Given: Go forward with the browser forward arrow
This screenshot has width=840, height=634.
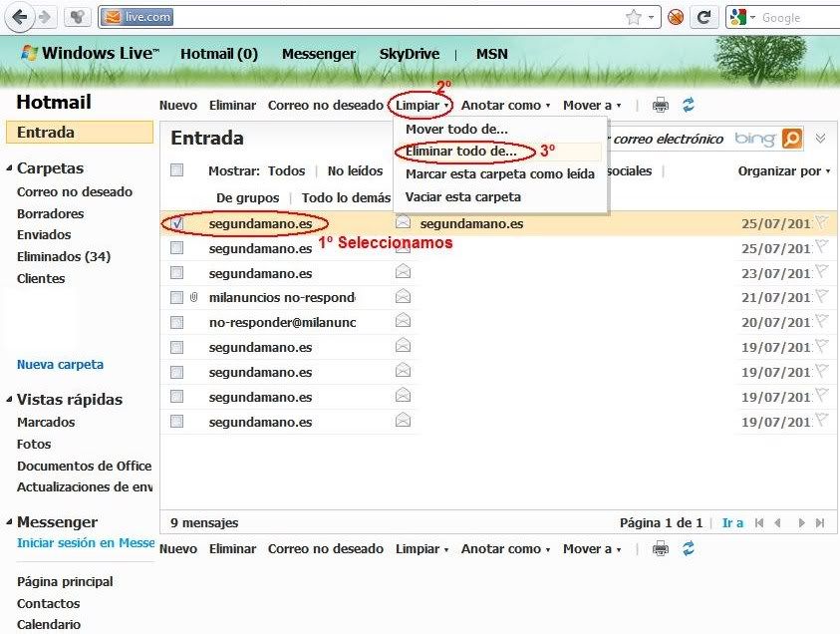Looking at the screenshot, I should point(45,17).
